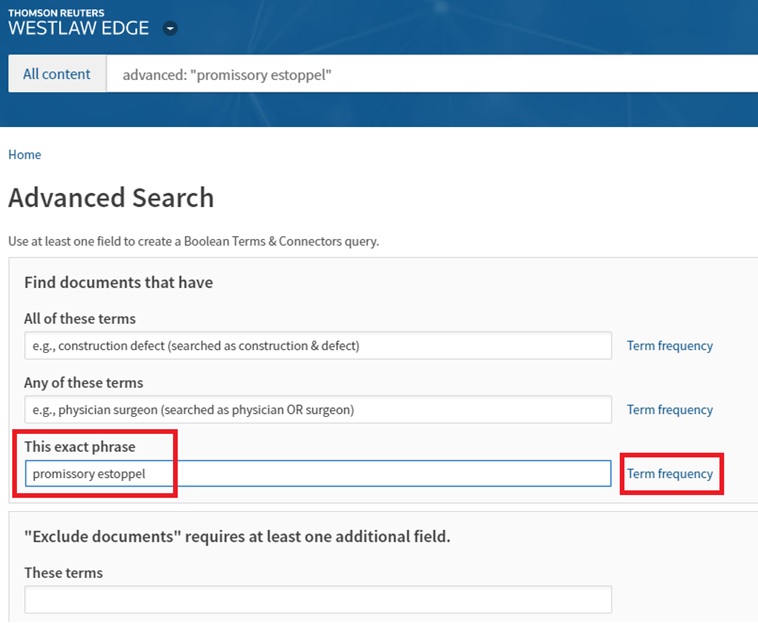Click the exclude These terms input box
Viewport: 758px width, 623px height.
click(318, 600)
